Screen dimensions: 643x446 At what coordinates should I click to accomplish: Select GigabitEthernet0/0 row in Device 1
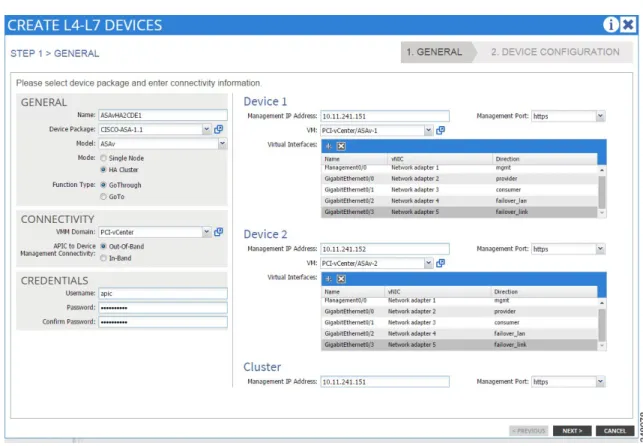(x=459, y=179)
